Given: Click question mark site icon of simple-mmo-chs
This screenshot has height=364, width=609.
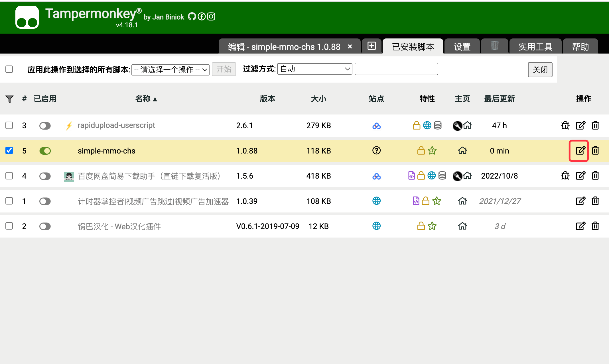Looking at the screenshot, I should 376,150.
